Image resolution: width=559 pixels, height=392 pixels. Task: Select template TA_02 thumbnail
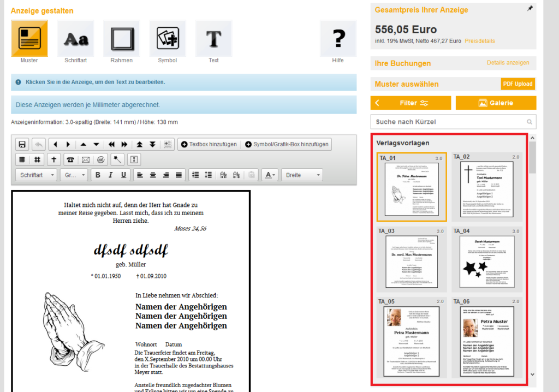486,187
